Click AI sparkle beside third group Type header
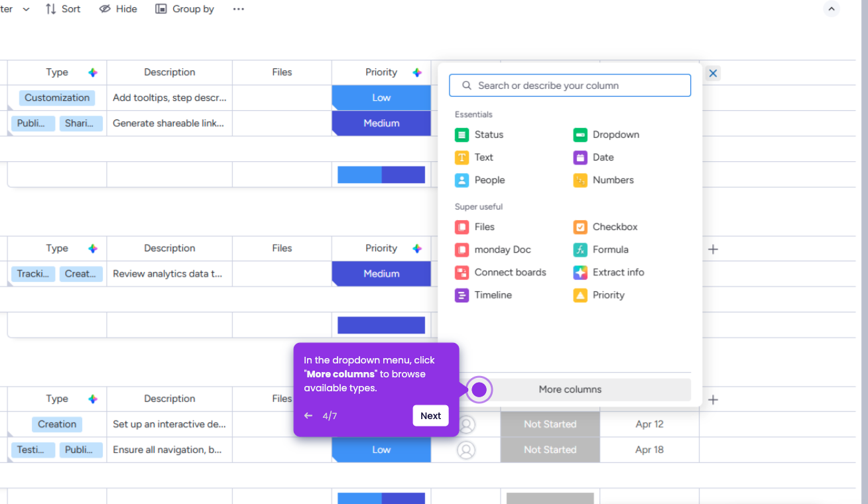 [x=93, y=399]
